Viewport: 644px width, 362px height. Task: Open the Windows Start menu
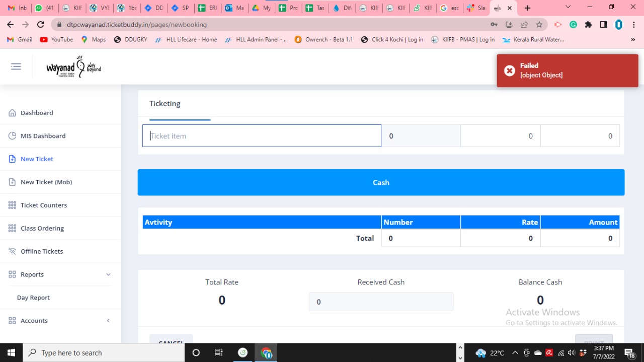click(11, 352)
